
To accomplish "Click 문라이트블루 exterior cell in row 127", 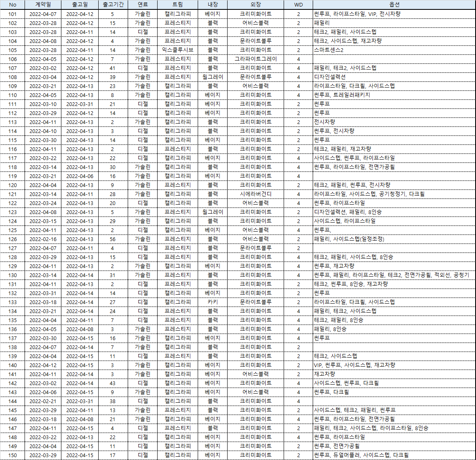I will pos(256,248).
